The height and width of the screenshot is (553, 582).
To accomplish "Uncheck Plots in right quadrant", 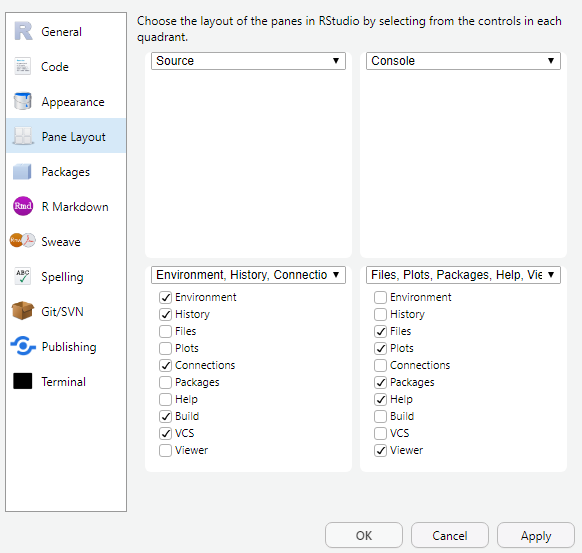I will [380, 349].
